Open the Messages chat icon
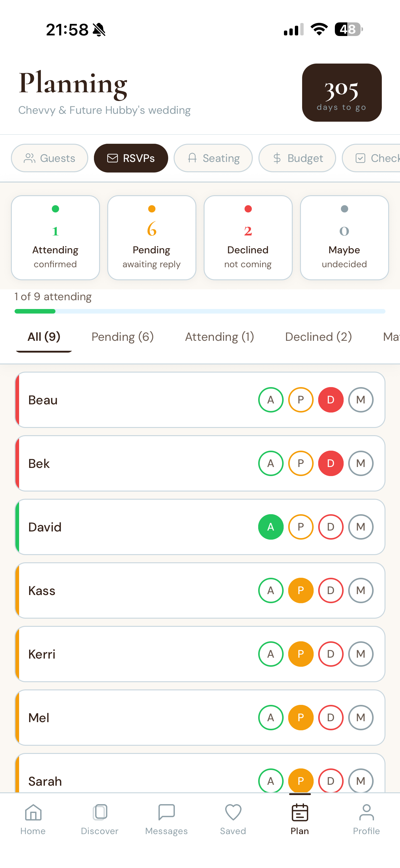Screen dimensions: 400x868 click(166, 812)
